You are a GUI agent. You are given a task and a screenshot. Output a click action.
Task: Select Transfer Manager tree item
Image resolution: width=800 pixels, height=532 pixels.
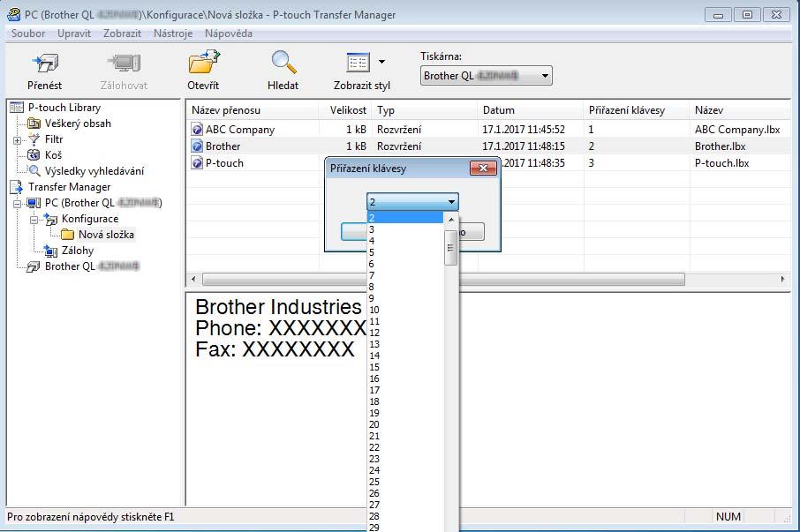point(70,187)
